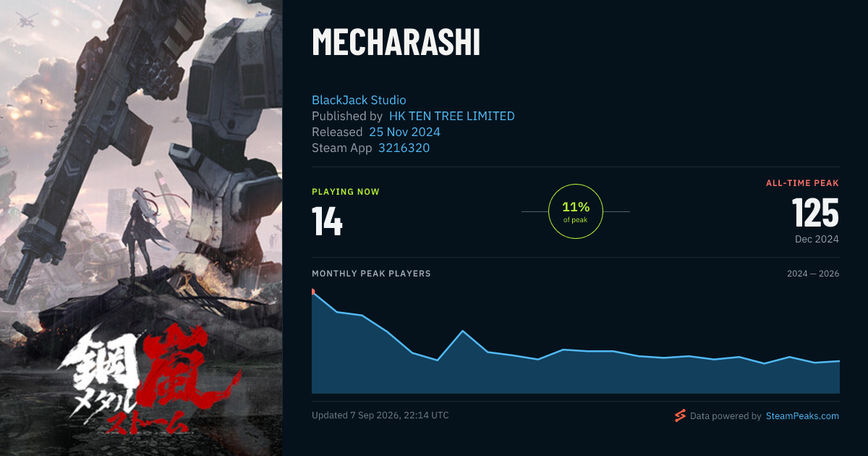Click the rightmost end of the chart line
The width and height of the screenshot is (868, 456).
(838, 360)
